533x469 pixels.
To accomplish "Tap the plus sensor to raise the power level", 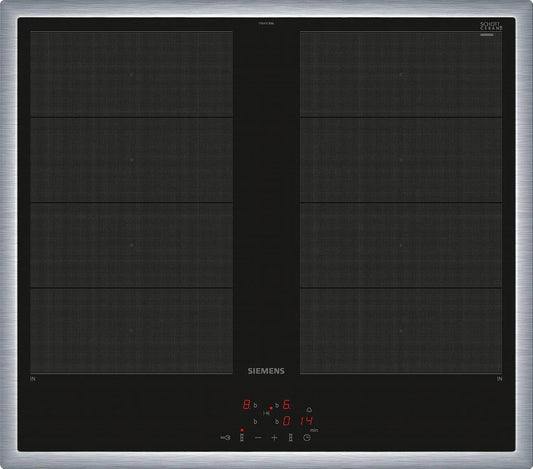I will coord(275,437).
